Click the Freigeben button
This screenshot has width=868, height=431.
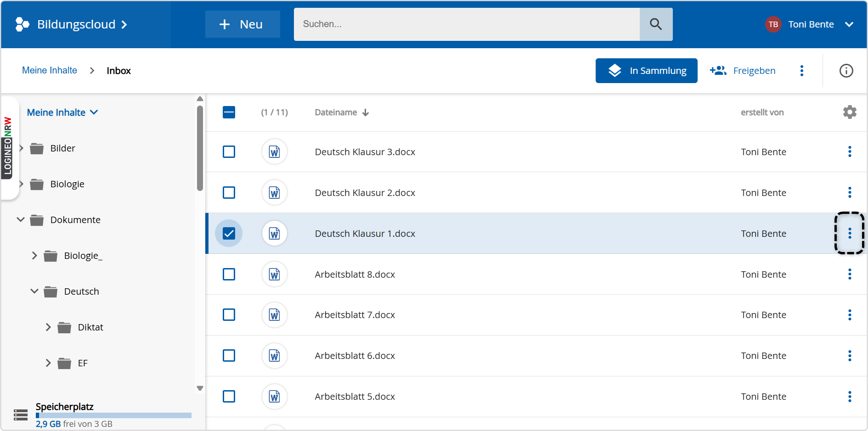tap(743, 71)
